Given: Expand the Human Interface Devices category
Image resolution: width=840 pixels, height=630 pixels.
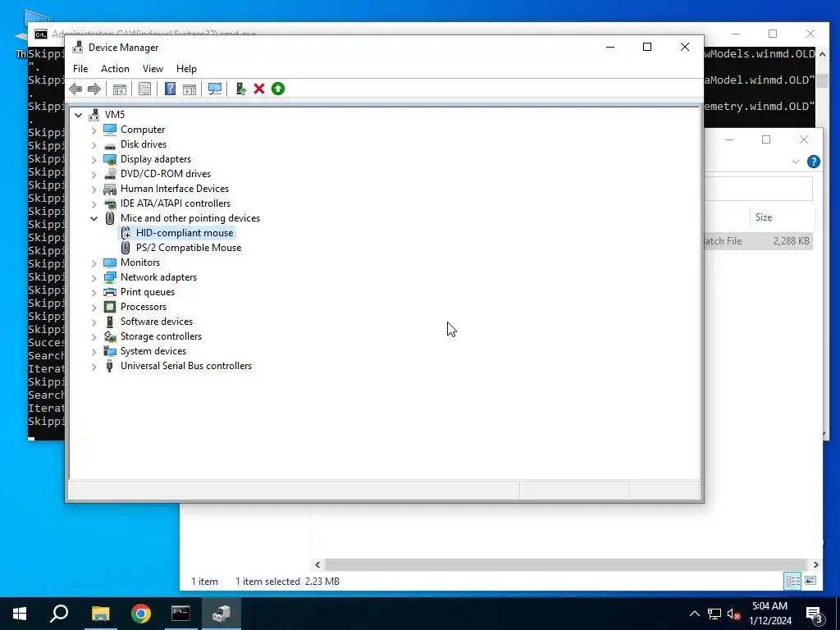Looking at the screenshot, I should point(94,189).
